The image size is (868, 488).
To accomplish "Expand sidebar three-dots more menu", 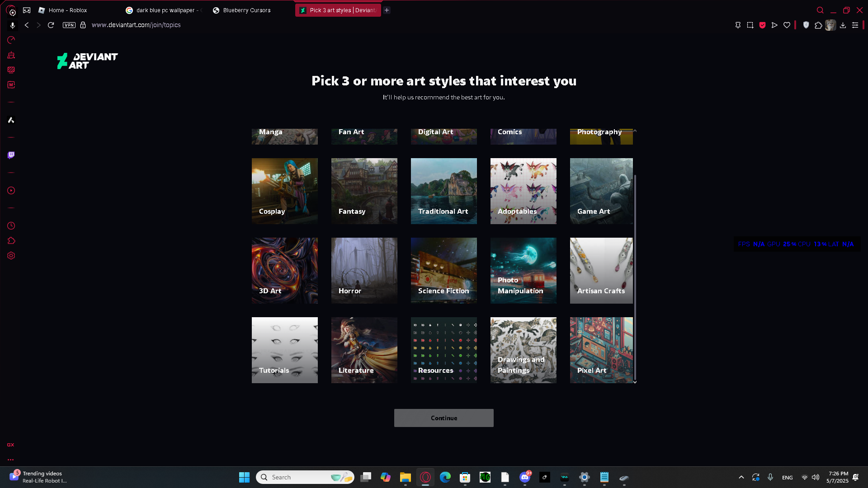I will [10, 460].
